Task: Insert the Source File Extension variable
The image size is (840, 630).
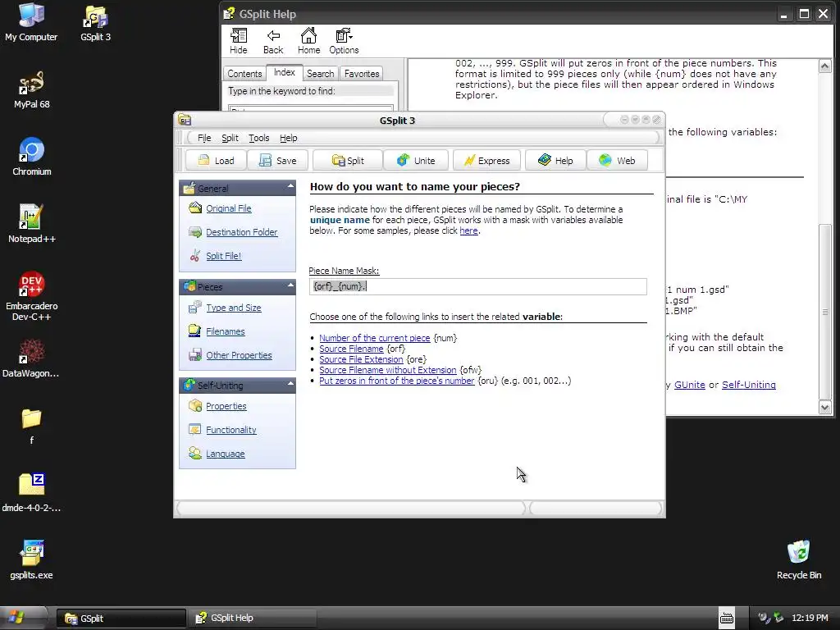Action: pos(361,359)
